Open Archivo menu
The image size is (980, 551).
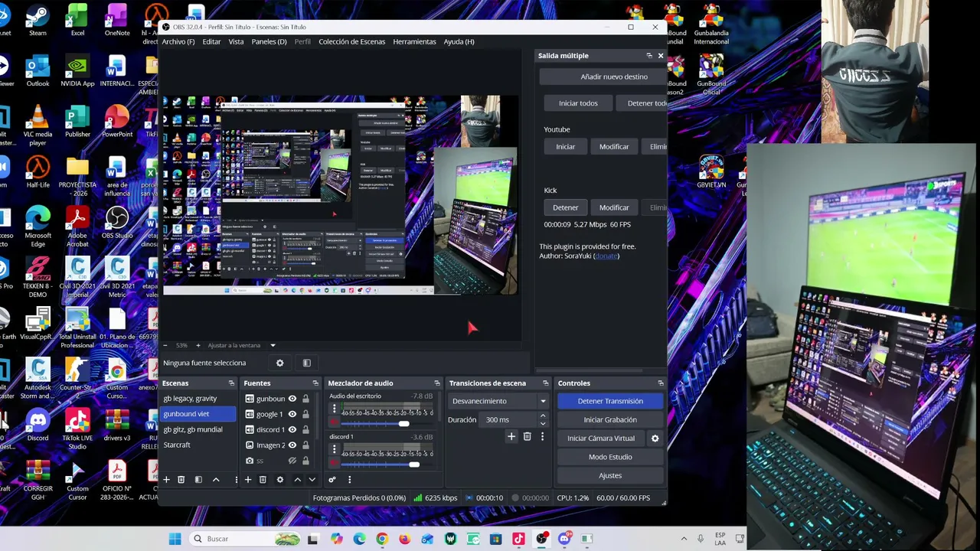tap(178, 41)
